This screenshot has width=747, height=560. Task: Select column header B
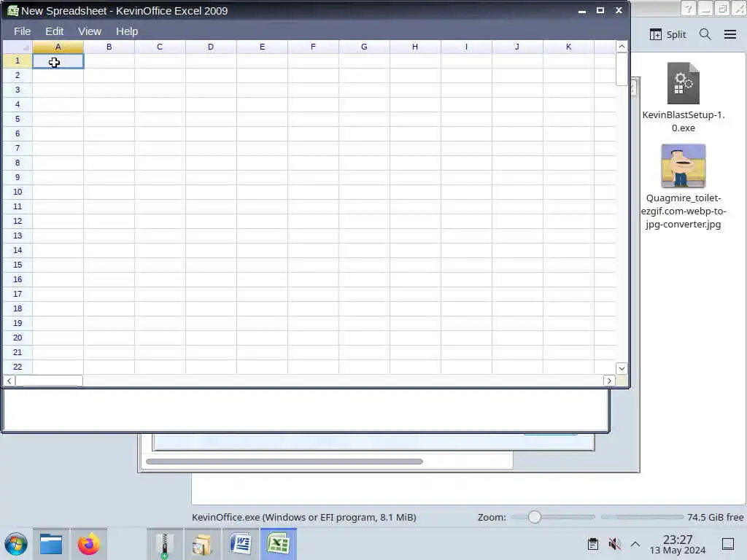coord(109,47)
